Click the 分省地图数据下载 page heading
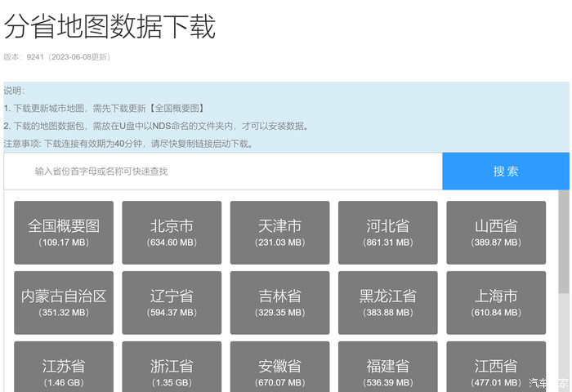The height and width of the screenshot is (392, 572). coord(109,27)
